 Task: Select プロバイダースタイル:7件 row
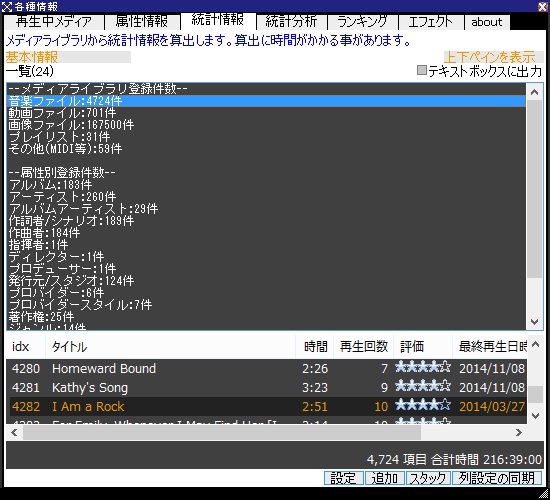266,305
